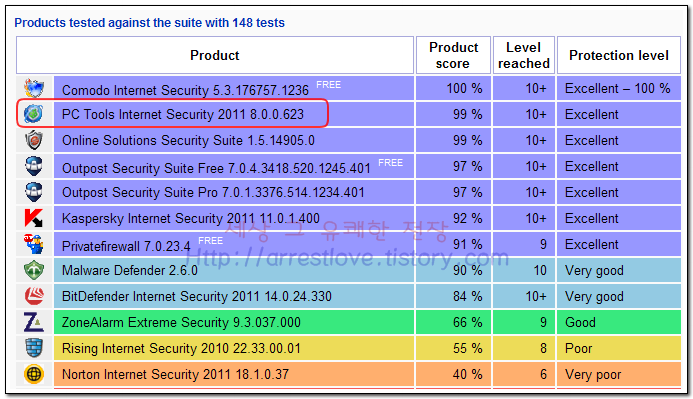Click the BitDefender Internet Security icon
The width and height of the screenshot is (693, 399).
click(34, 296)
